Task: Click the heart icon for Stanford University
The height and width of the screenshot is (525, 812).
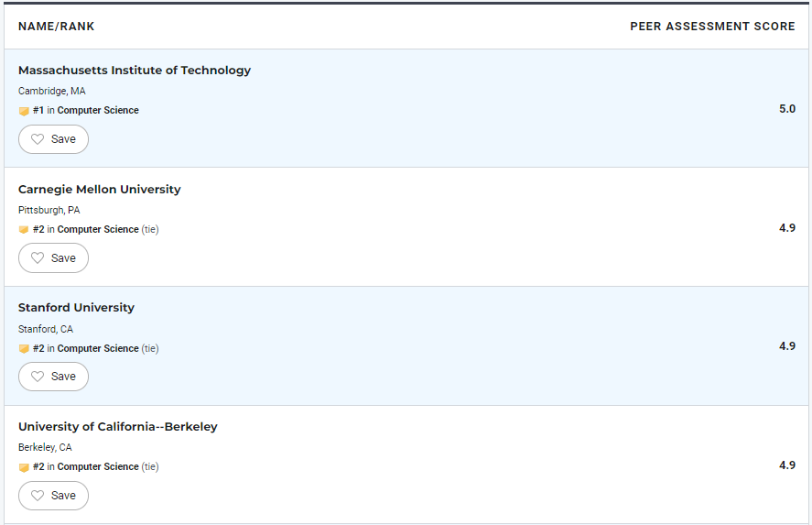Action: tap(38, 377)
